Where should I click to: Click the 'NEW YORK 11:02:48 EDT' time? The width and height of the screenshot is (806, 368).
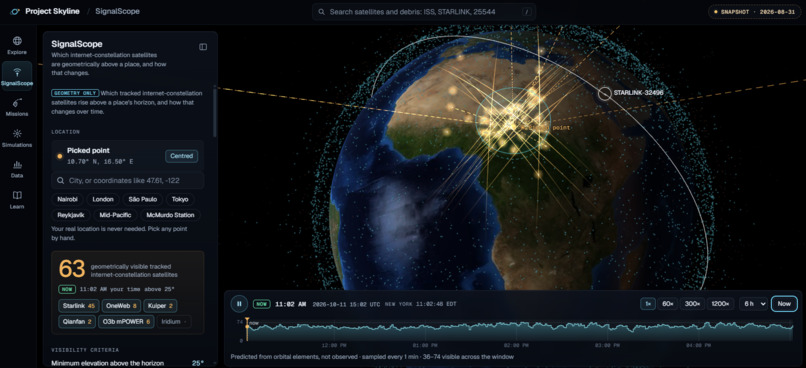pyautogui.click(x=420, y=304)
